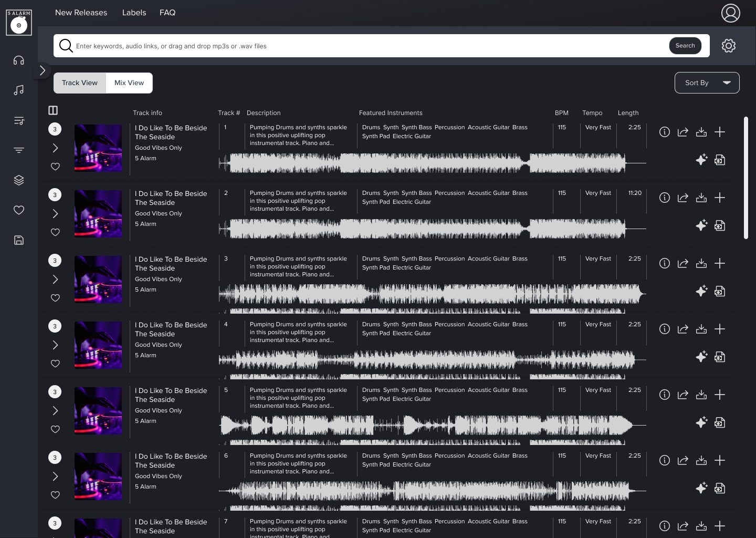Image resolution: width=756 pixels, height=538 pixels.
Task: Click the Search button
Action: click(685, 46)
